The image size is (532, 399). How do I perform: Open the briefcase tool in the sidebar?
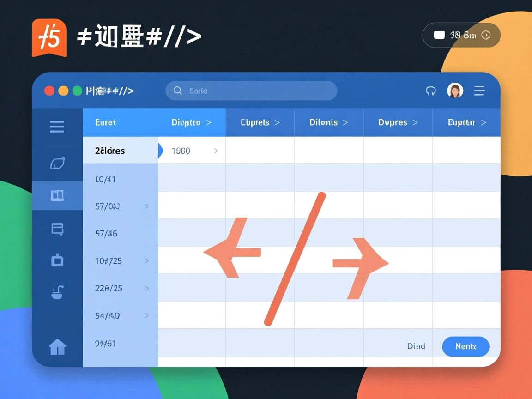point(57,260)
